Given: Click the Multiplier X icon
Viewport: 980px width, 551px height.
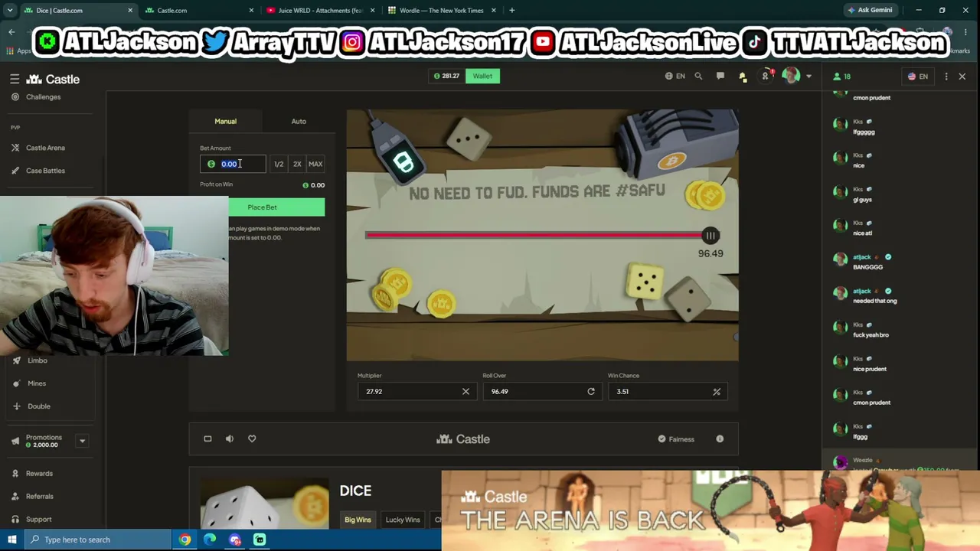Looking at the screenshot, I should (x=465, y=392).
